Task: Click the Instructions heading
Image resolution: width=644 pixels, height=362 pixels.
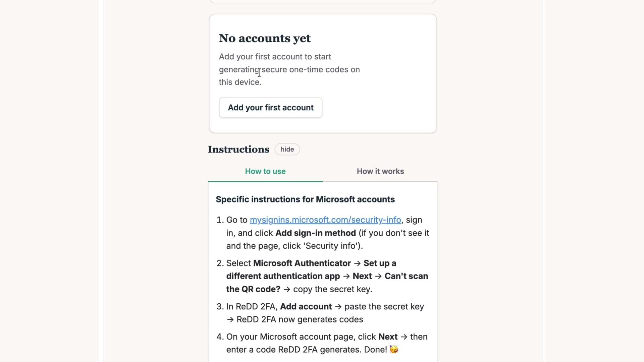Action: click(238, 149)
